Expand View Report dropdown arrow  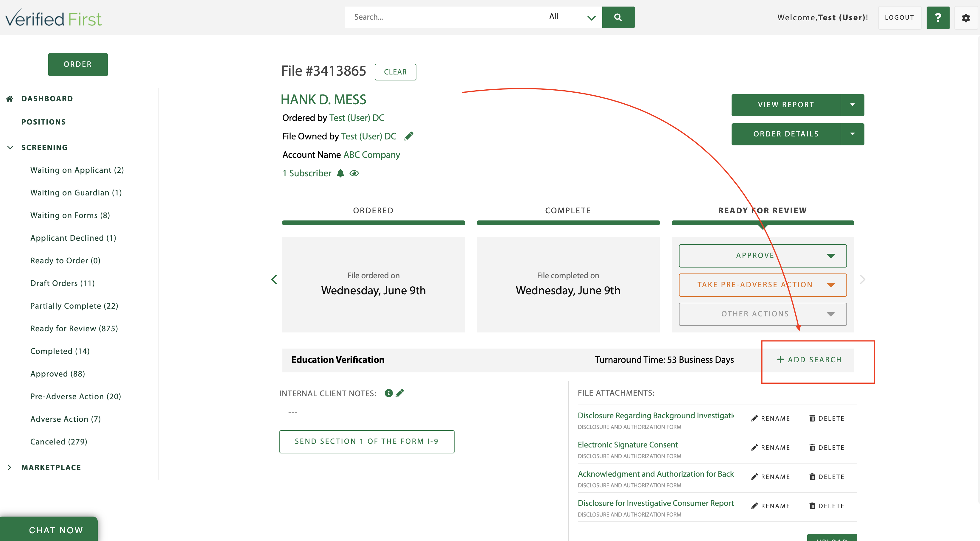852,105
